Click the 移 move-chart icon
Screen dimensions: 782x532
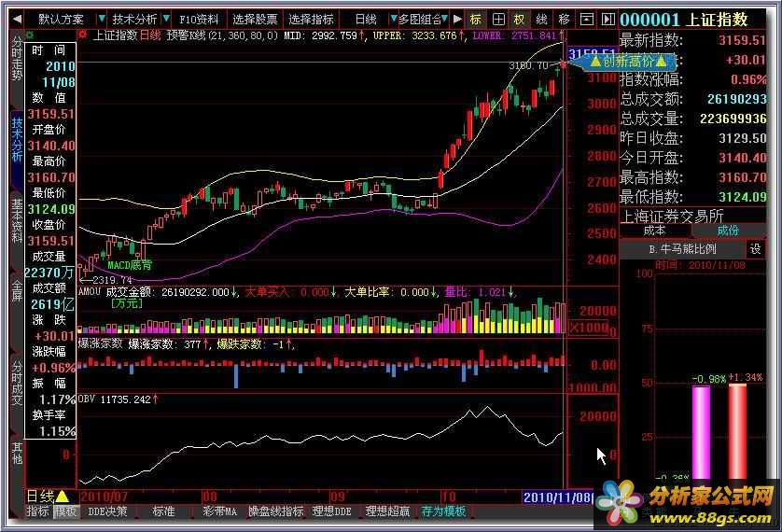[564, 20]
